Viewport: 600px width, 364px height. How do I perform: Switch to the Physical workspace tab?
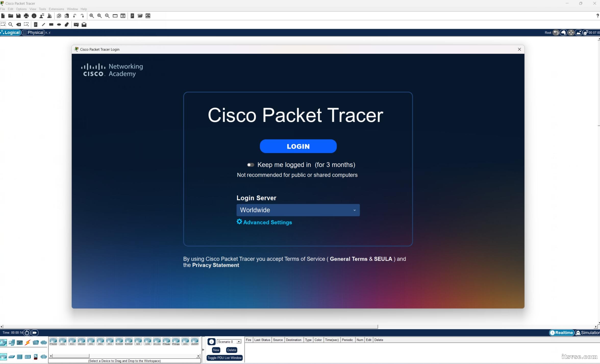click(x=33, y=32)
